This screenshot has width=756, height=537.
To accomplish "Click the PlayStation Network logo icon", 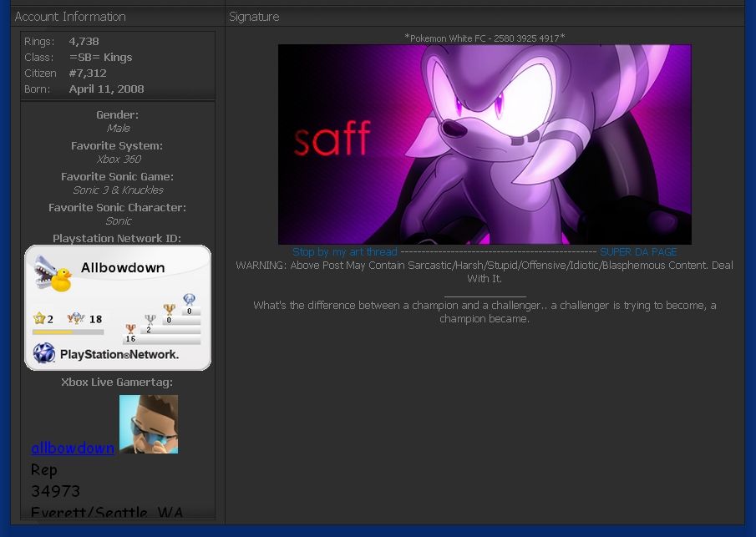I will click(44, 353).
